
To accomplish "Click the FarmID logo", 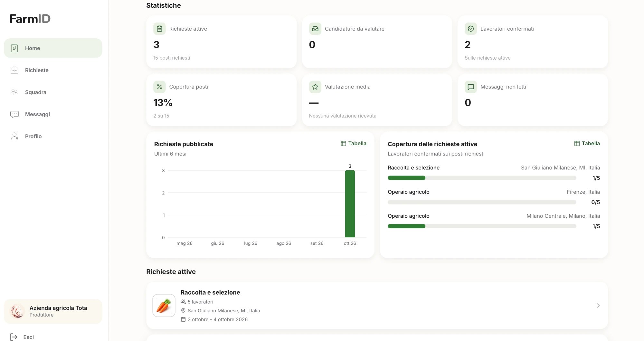I will click(x=30, y=19).
